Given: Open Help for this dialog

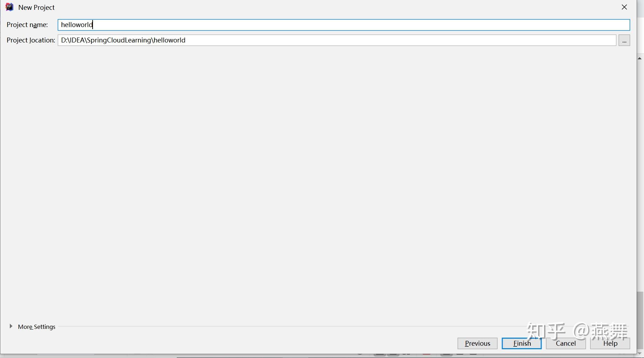Looking at the screenshot, I should click(610, 343).
